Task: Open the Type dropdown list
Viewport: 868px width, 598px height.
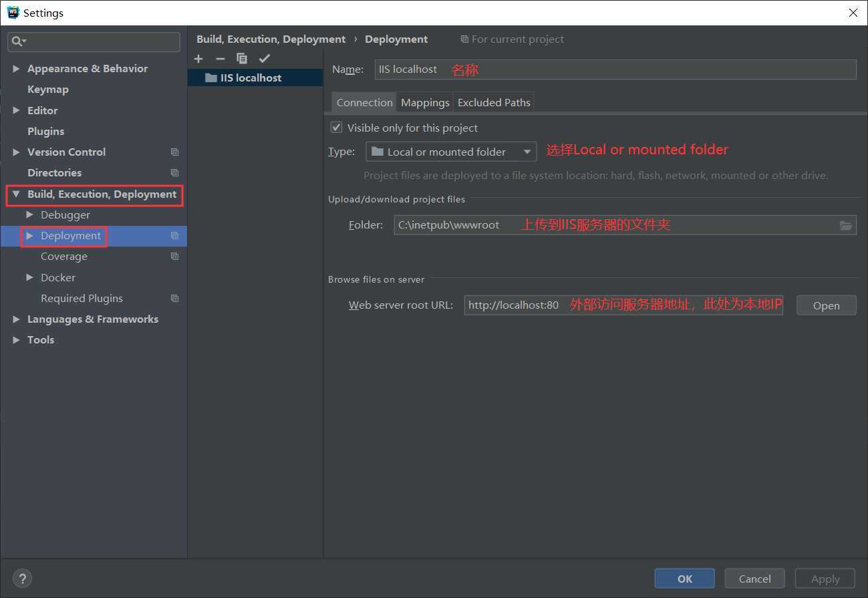Action: click(x=451, y=152)
